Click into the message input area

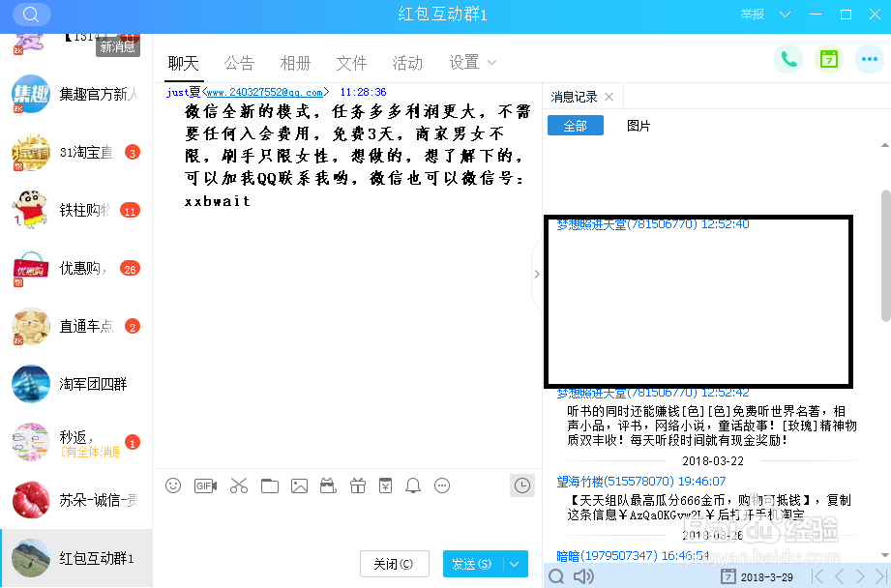pos(347,522)
